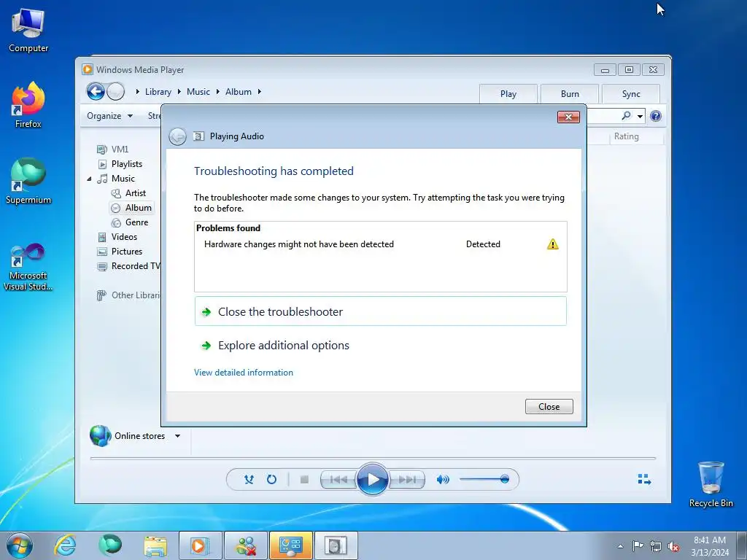Click the shuffle button in player controls
747x560 pixels.
[x=249, y=480]
